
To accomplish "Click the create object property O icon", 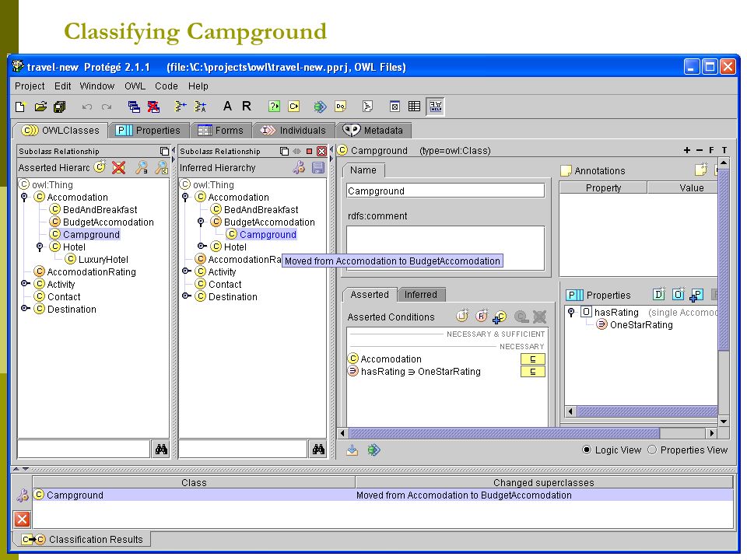I will coord(678,294).
